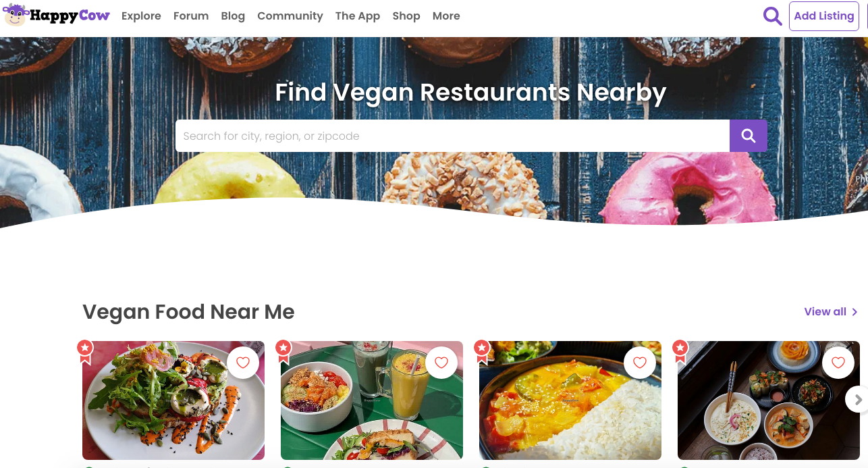This screenshot has height=468, width=868.
Task: Click the Add Listing button
Action: click(x=824, y=16)
